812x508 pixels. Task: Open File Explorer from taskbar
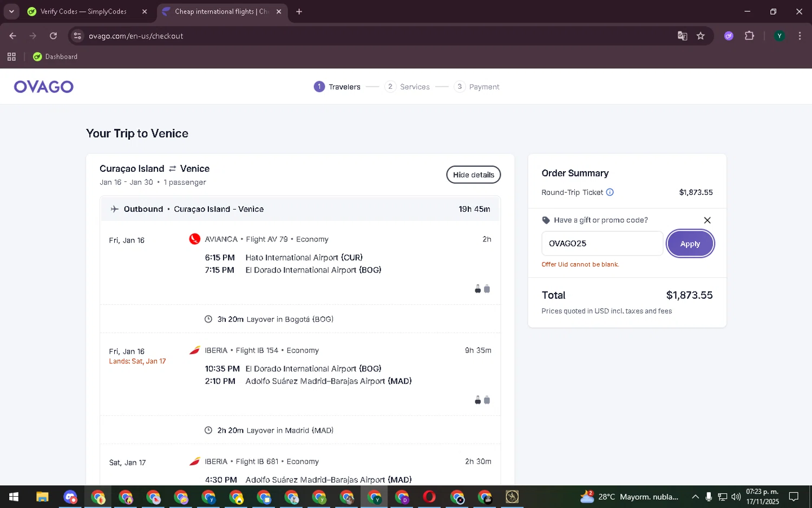(x=42, y=497)
